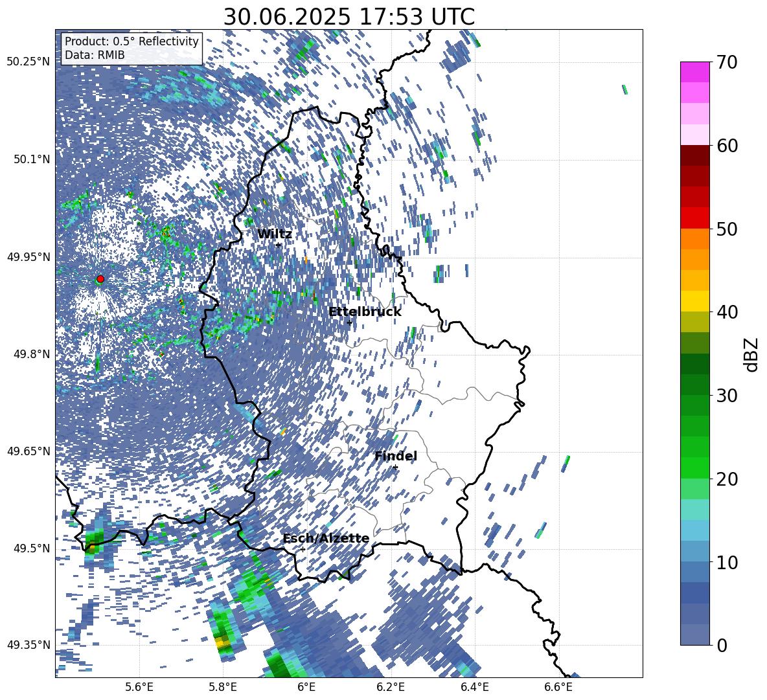767x700 pixels.
Task: Click the magenta top colorbar segment
Action: 694,72
